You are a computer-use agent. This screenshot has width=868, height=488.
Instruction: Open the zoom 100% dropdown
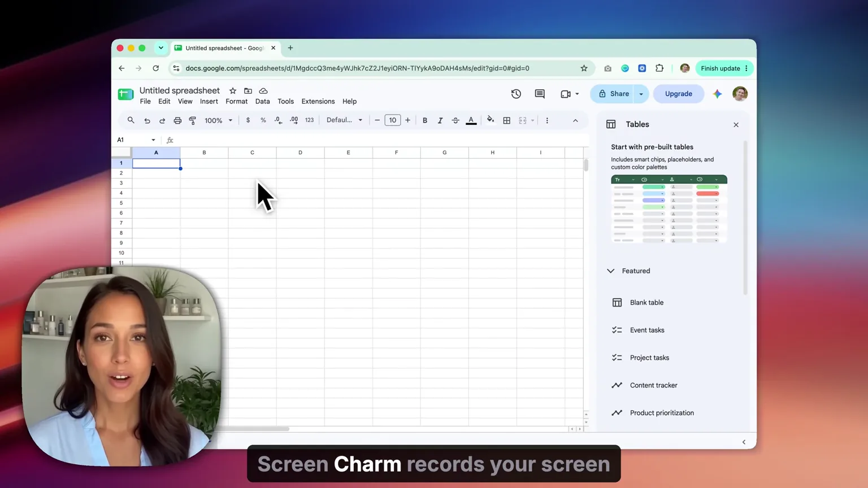[x=218, y=120]
